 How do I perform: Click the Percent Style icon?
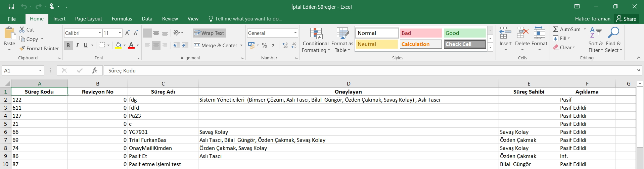click(x=265, y=45)
